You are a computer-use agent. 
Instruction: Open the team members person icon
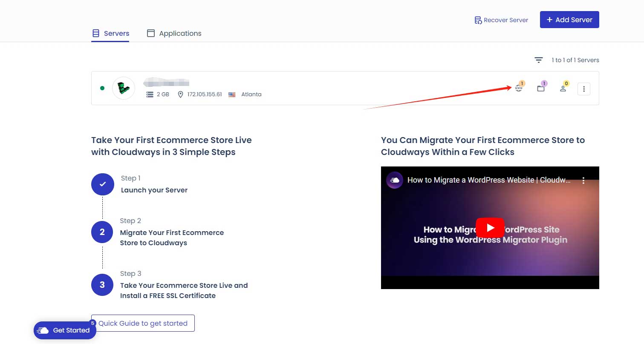[x=563, y=89]
